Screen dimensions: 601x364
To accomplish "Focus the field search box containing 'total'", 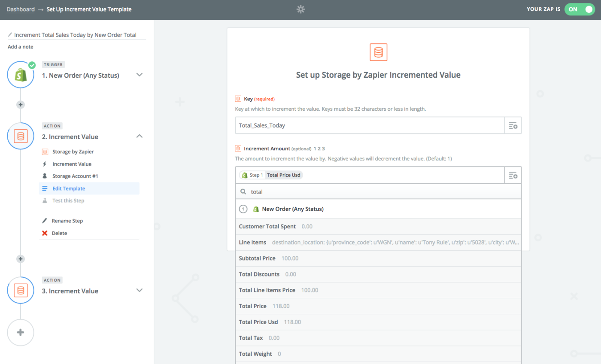I will tap(378, 192).
